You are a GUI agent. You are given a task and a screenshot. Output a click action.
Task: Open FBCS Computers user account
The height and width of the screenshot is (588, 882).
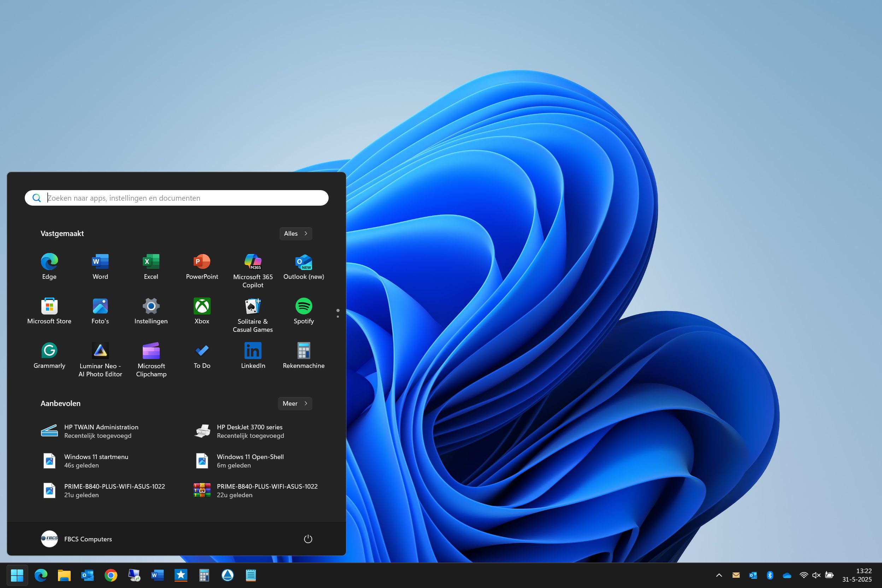pyautogui.click(x=76, y=539)
